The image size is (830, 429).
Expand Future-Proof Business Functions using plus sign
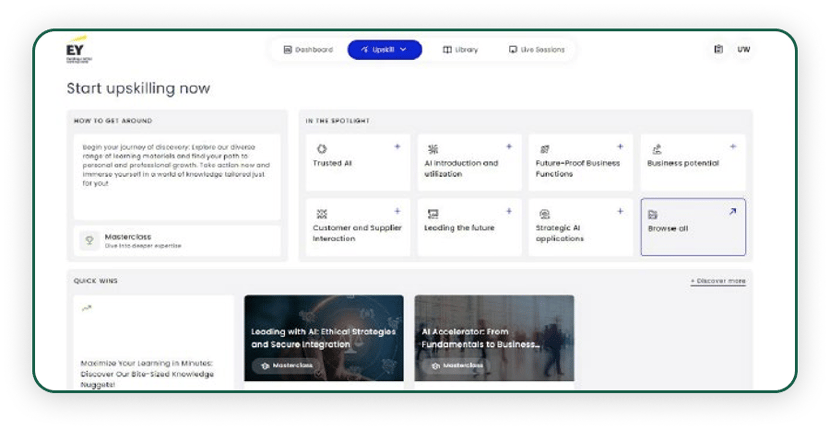pos(619,147)
